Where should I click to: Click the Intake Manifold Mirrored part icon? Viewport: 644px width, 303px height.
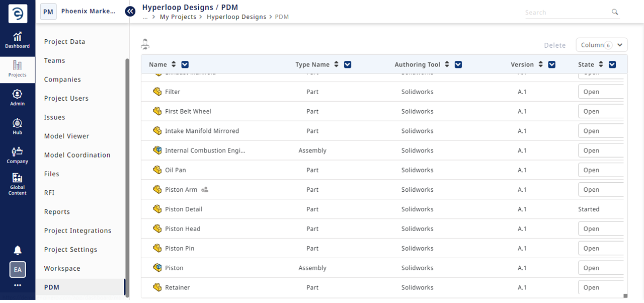click(x=157, y=131)
